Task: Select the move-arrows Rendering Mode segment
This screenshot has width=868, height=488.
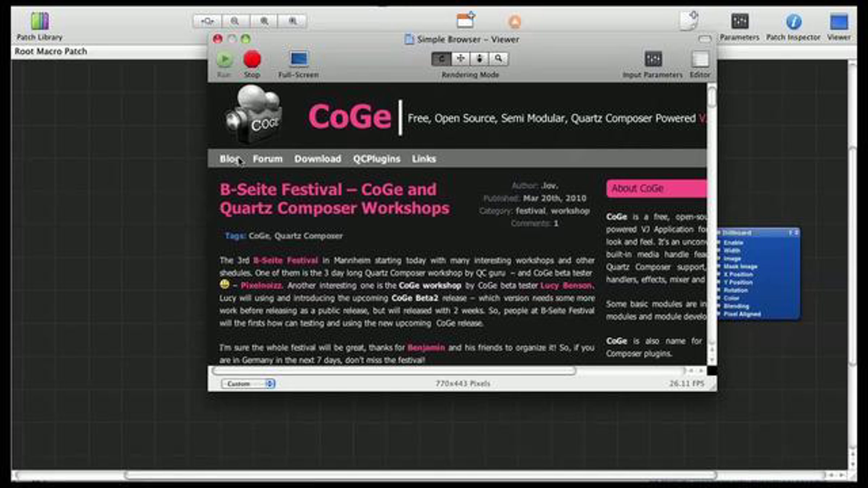Action: coord(461,59)
